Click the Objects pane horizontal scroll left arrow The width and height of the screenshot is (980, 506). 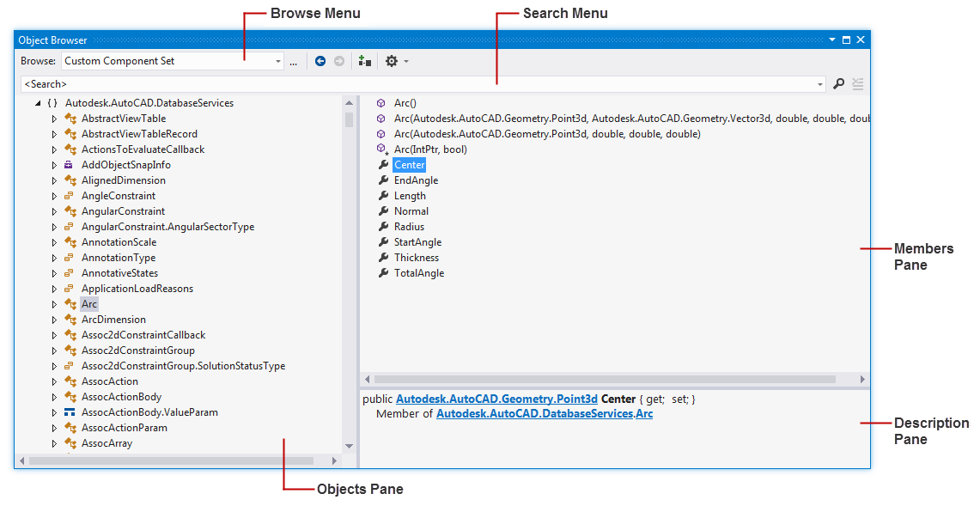coord(21,461)
